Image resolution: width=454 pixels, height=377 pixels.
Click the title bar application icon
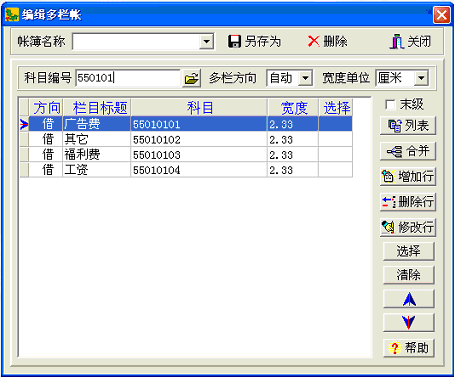[x=11, y=15]
